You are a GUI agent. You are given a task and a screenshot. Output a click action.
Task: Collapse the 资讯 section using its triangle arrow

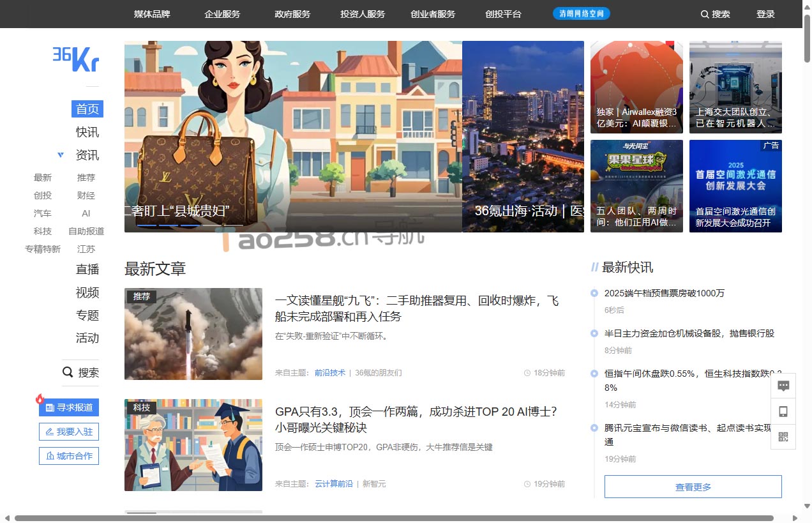[x=61, y=155]
